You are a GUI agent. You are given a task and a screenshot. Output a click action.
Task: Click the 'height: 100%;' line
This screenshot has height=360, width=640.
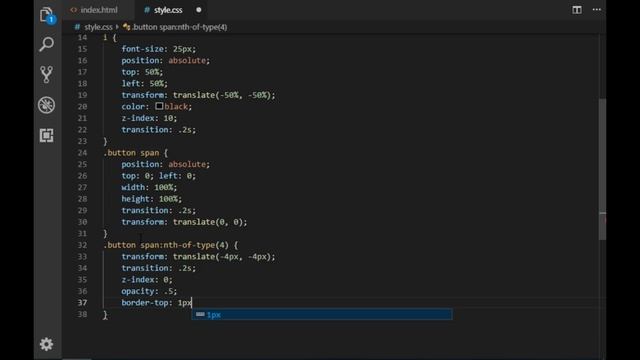(151, 199)
